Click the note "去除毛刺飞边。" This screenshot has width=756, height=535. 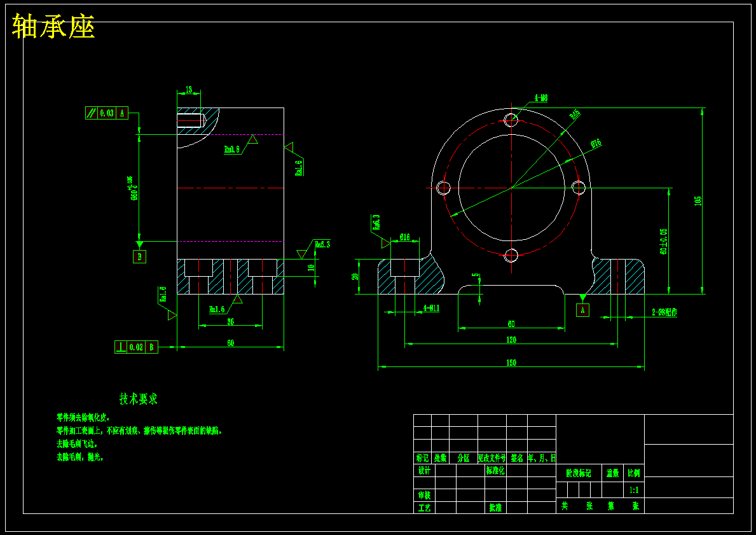pyautogui.click(x=77, y=443)
